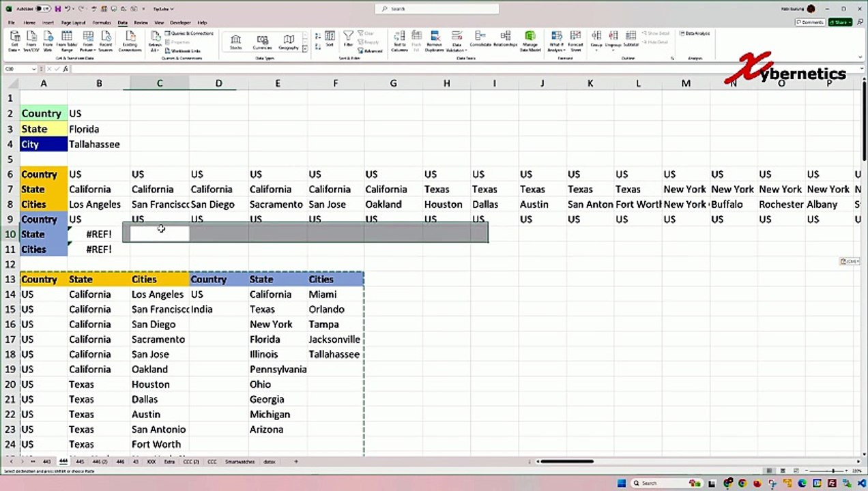Open Manage Data Model
This screenshot has width=868, height=491.
[x=530, y=41]
